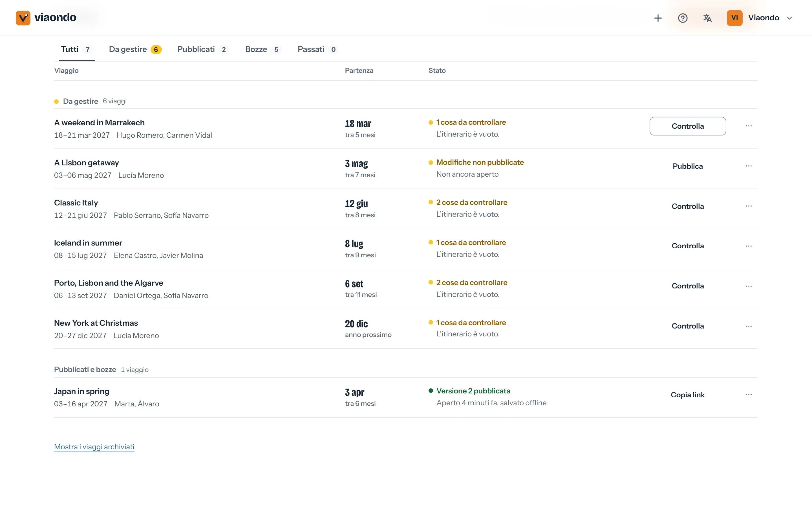The width and height of the screenshot is (812, 508).
Task: Click Controlla for Iceland in summer
Action: coord(687,246)
